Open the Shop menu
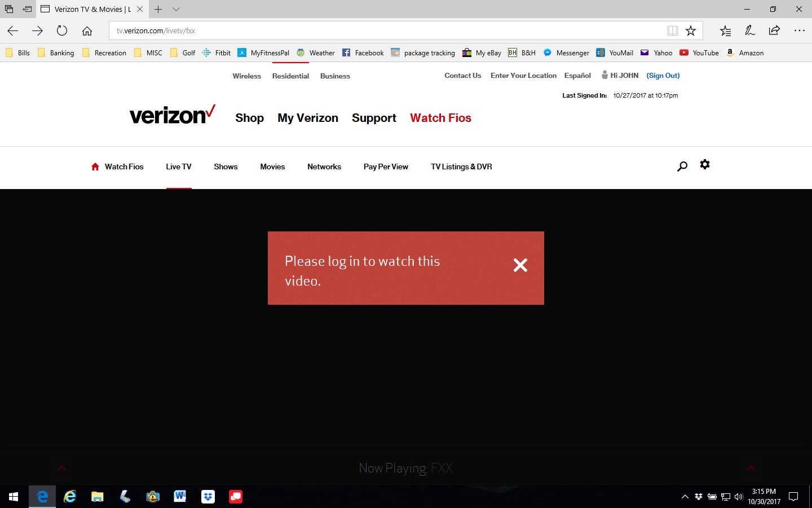Viewport: 812px width, 508px height. (x=250, y=118)
